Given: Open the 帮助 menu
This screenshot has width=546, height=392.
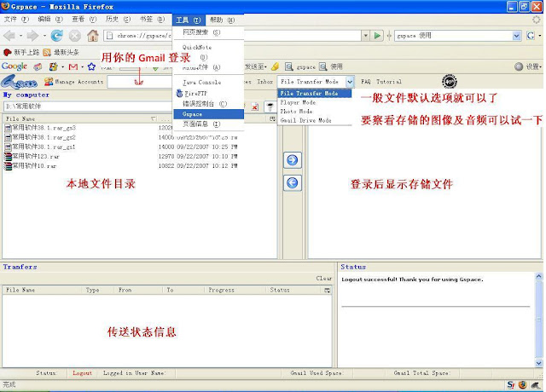Looking at the screenshot, I should point(222,20).
